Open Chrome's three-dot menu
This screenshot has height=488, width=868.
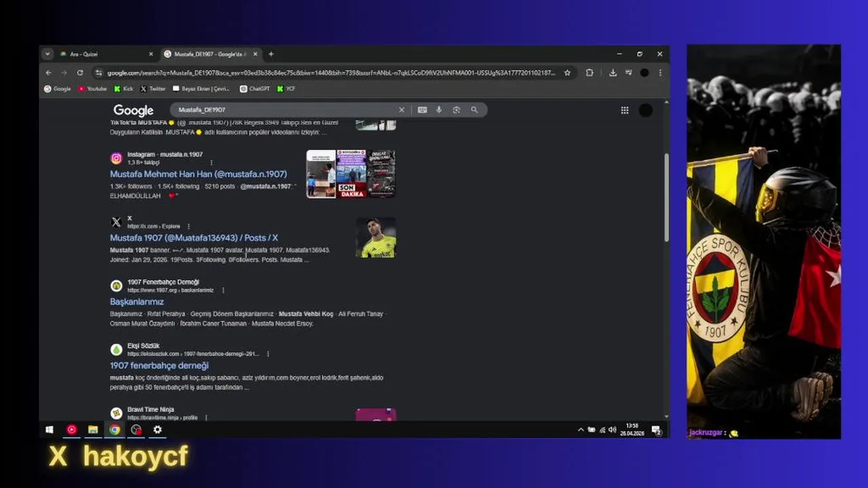(660, 73)
